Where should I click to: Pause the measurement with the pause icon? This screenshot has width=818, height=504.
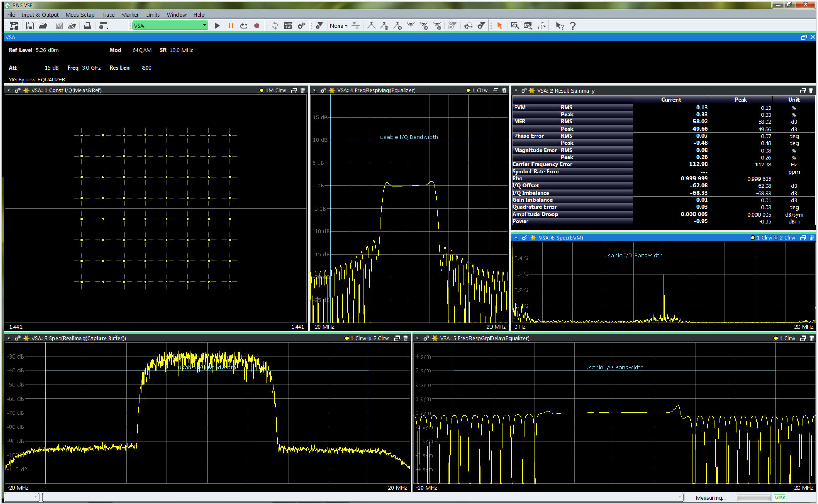click(x=231, y=26)
